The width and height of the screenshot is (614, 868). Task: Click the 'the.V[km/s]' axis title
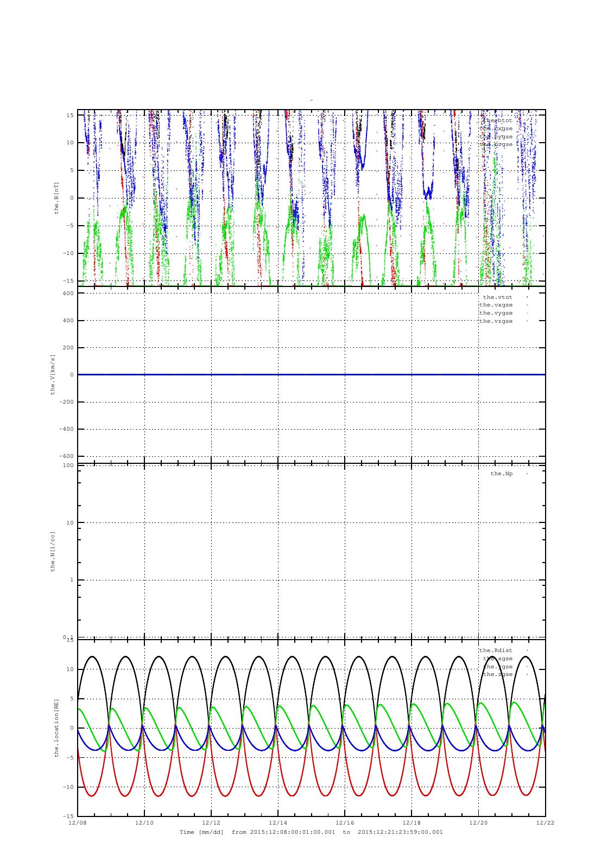click(x=53, y=374)
